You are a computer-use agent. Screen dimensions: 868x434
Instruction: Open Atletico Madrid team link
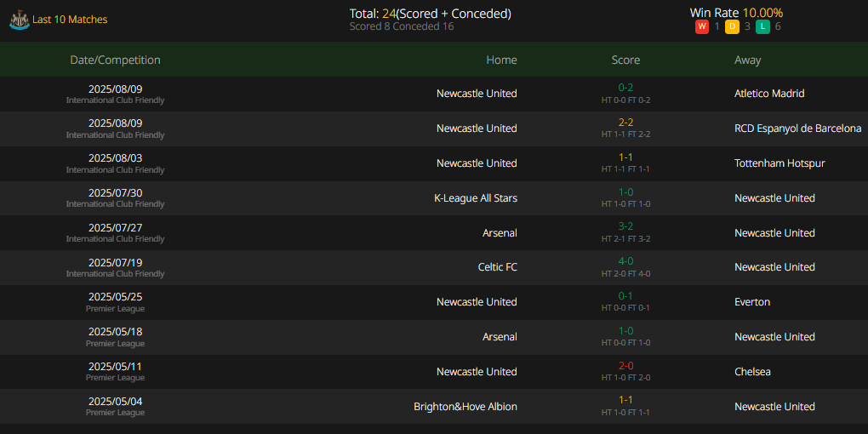(x=769, y=94)
